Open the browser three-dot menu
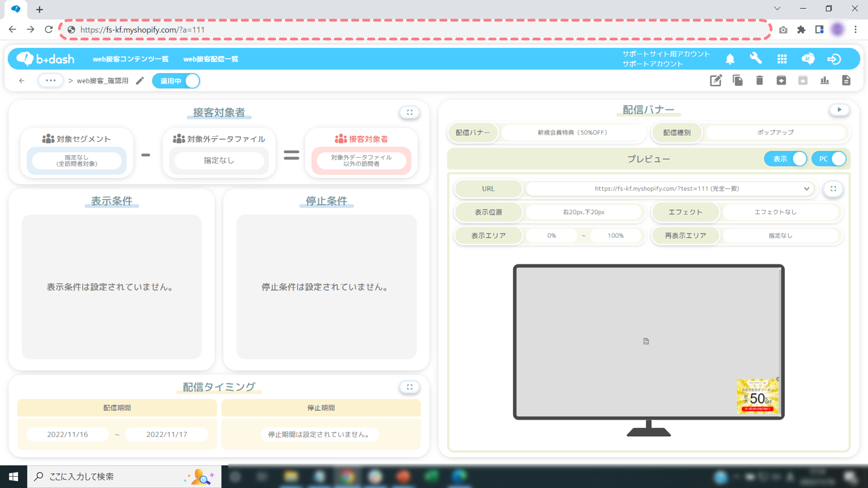The image size is (868, 488). pos(855,29)
